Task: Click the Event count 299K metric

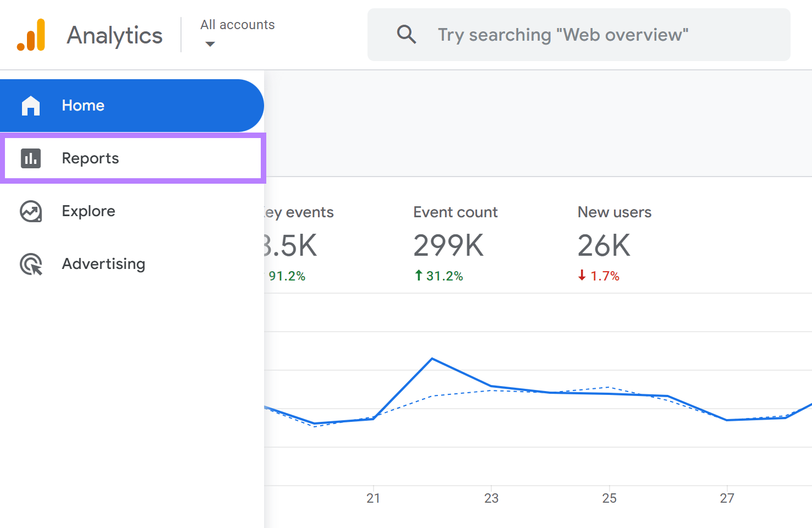Action: click(448, 245)
